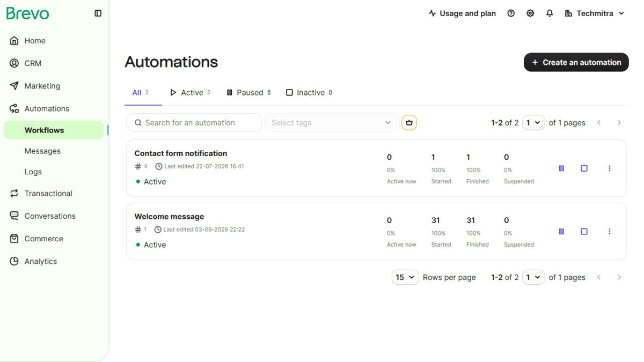
Task: Click the Conversations chat bubble icon
Action: click(x=14, y=216)
